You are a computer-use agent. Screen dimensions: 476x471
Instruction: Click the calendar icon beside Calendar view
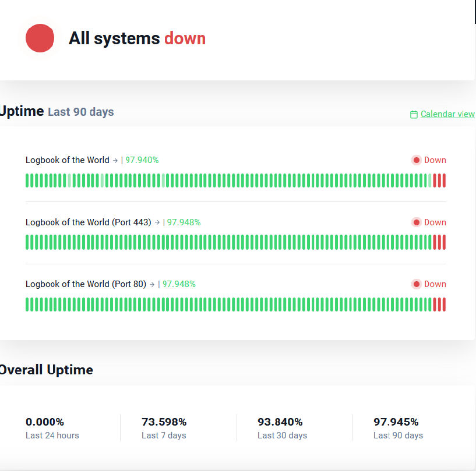coord(414,114)
